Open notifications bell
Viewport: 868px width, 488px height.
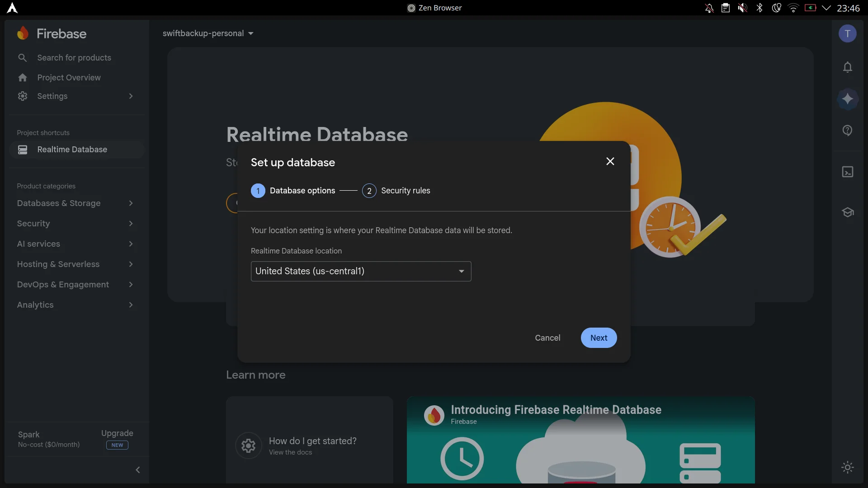pyautogui.click(x=848, y=67)
